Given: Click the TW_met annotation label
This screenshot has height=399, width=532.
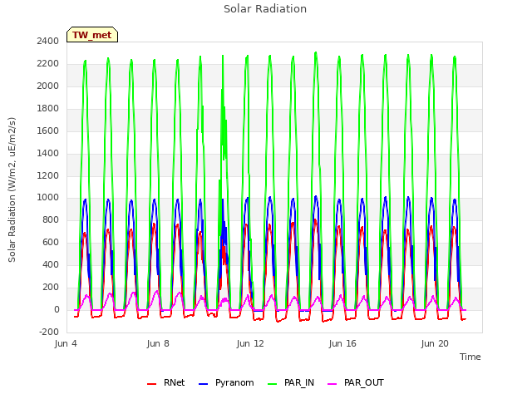Looking at the screenshot, I should [x=92, y=35].
